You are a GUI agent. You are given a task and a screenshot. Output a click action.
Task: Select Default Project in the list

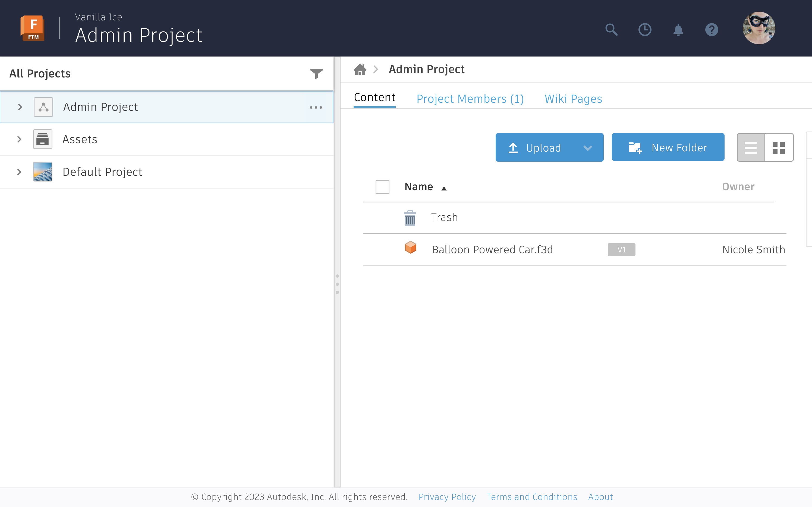(x=102, y=172)
